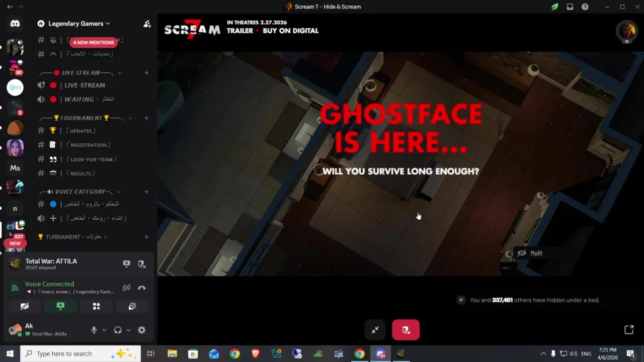644x362 pixels.
Task: Click the Windows taskbar search box
Action: pos(80,353)
